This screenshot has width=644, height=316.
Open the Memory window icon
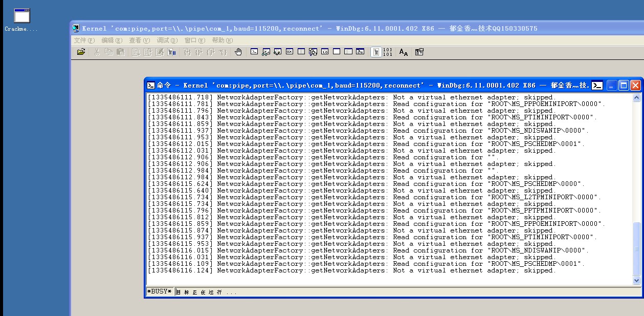(301, 52)
